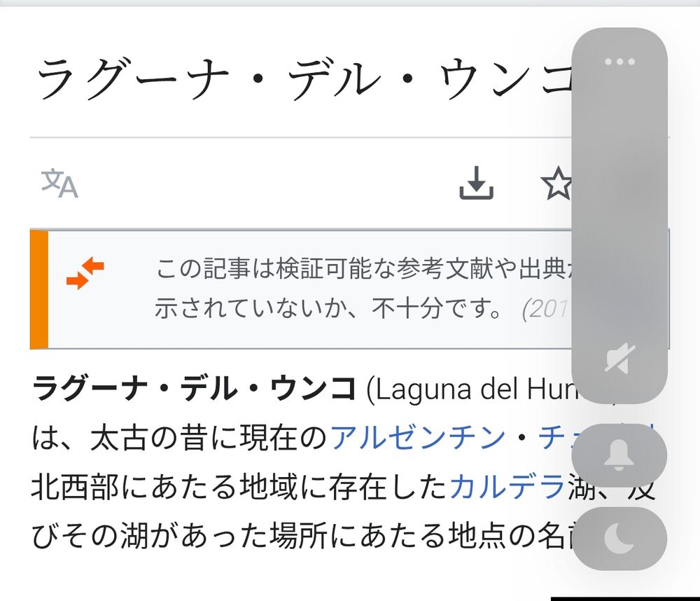
Task: Open the three-dot volume settings menu
Action: pyautogui.click(x=619, y=61)
